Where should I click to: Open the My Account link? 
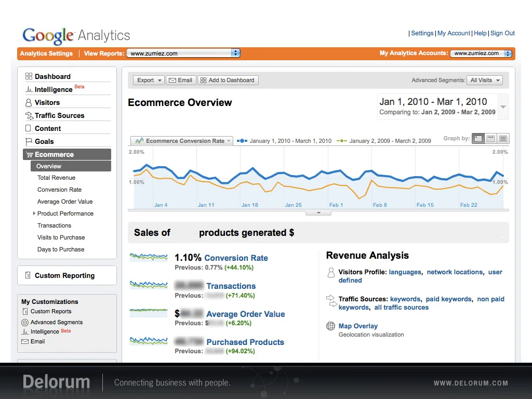coord(454,33)
